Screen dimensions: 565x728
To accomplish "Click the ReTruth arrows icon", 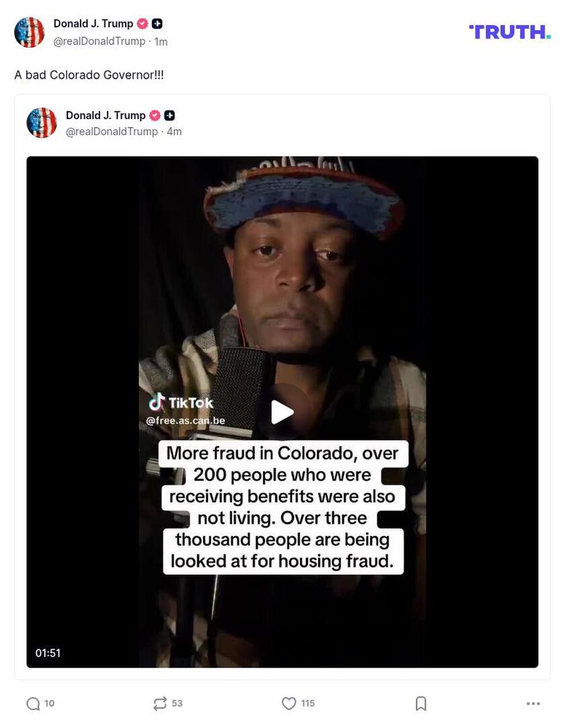I will (x=160, y=703).
